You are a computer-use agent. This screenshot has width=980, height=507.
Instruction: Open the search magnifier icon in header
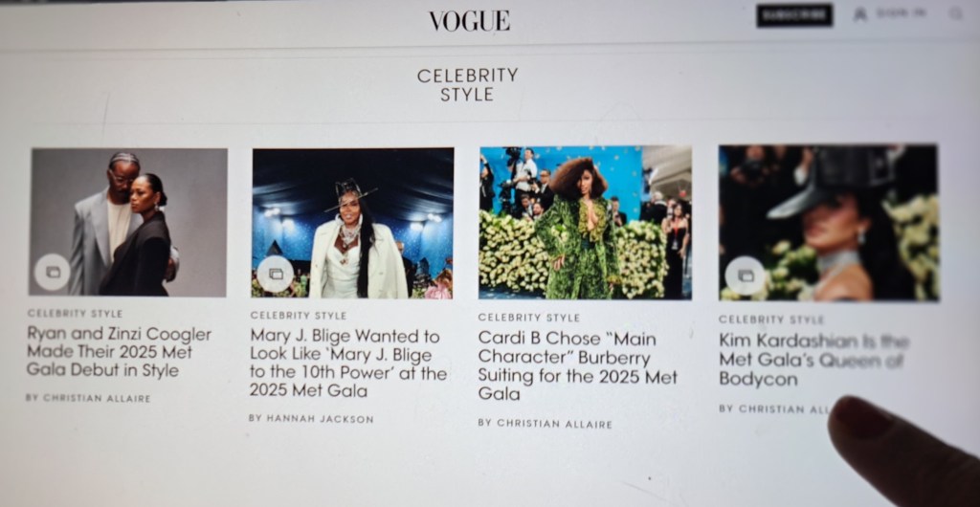coord(956,13)
